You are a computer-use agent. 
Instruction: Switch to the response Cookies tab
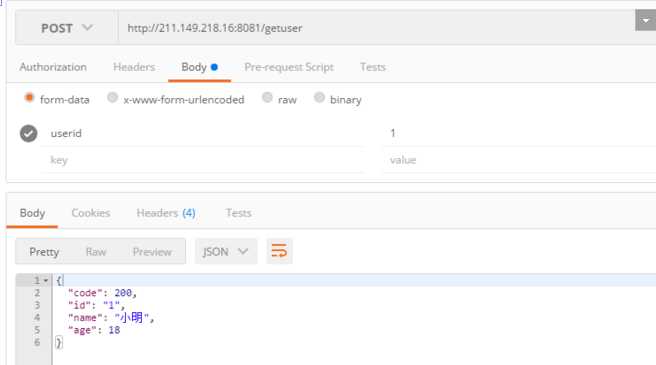tap(91, 213)
